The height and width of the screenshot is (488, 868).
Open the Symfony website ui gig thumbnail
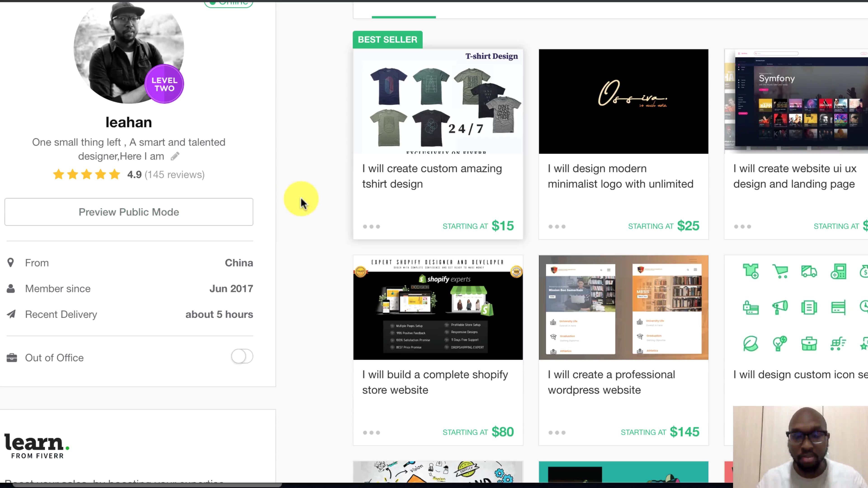[796, 101]
